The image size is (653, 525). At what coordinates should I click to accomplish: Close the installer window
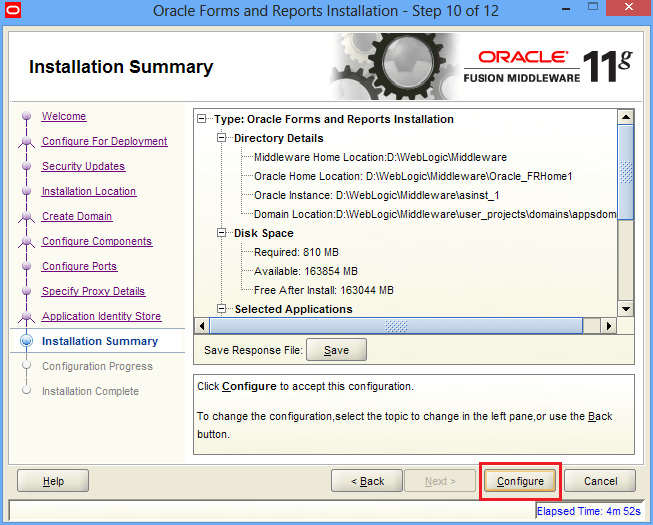pos(629,7)
